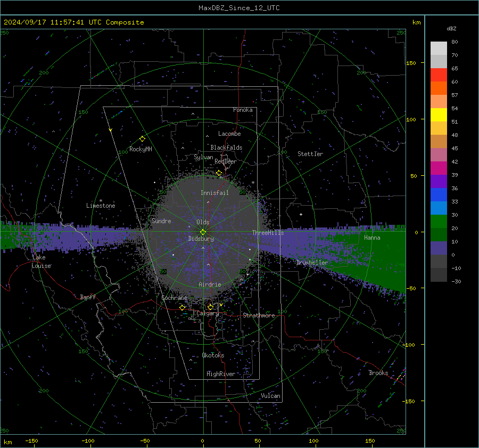
Task: Click the yellow diamond marker near RedDeer
Action: pyautogui.click(x=219, y=173)
